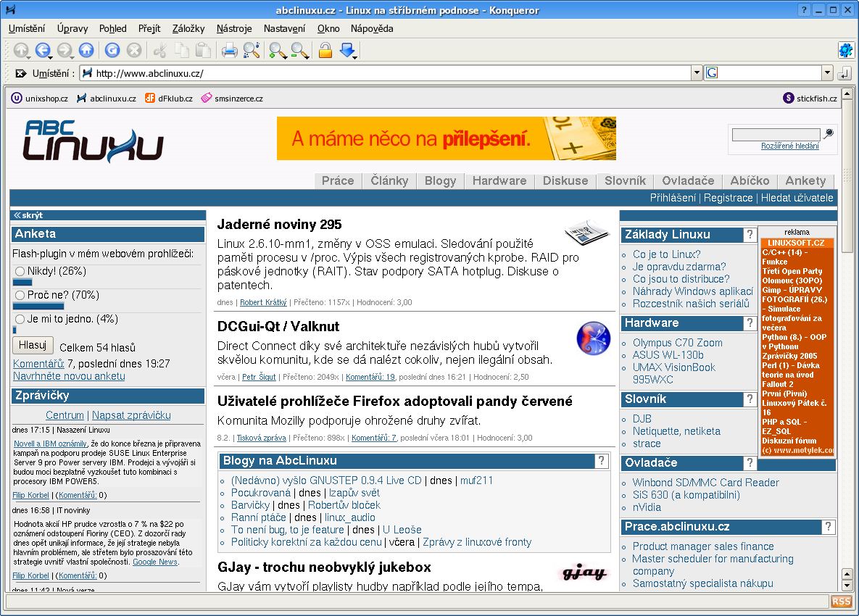Go back using the Back arrow icon
The width and height of the screenshot is (859, 616).
coord(43,51)
